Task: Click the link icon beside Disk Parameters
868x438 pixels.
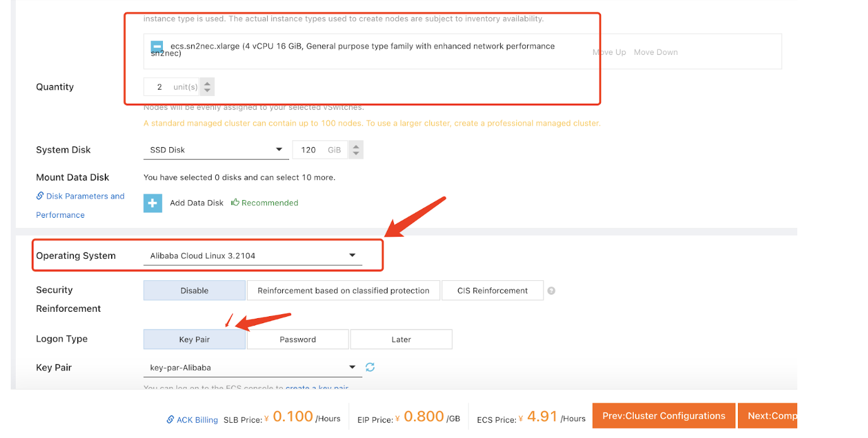Action: click(40, 196)
